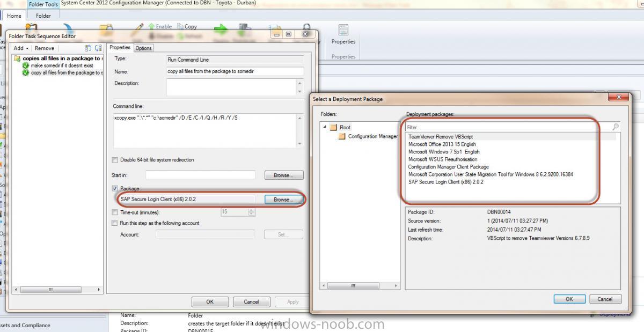Collapse the Root node in the Folders tree

325,127
